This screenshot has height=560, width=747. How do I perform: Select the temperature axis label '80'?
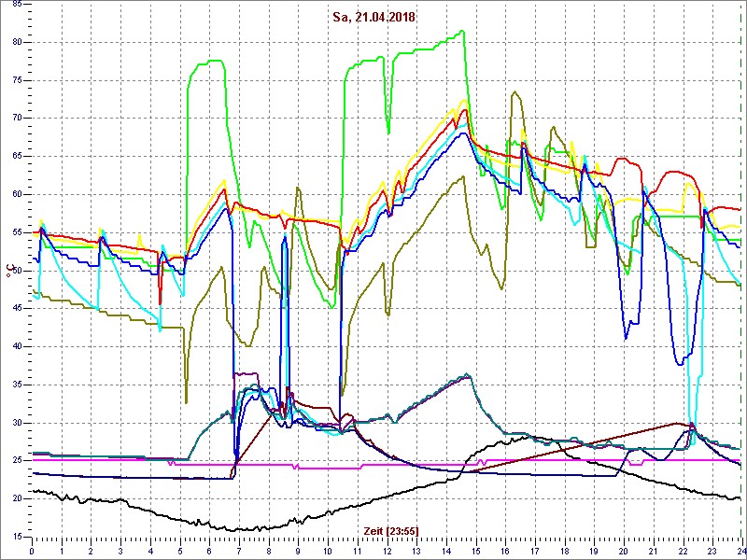[x=15, y=42]
